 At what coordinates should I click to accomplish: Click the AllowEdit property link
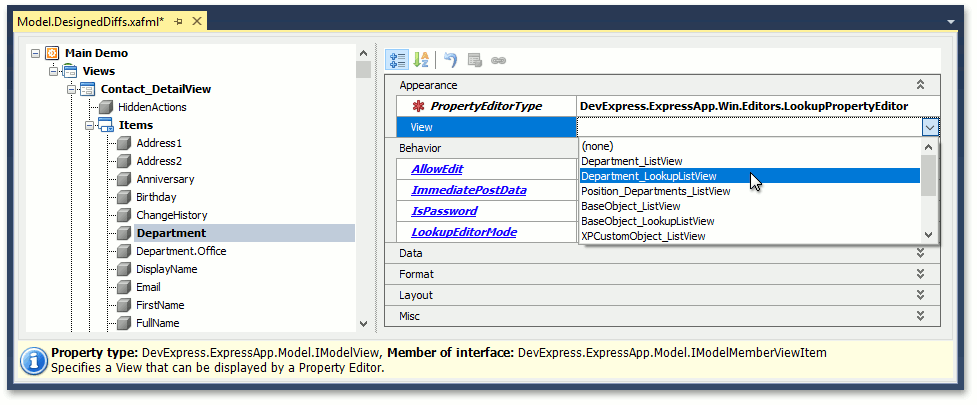point(437,169)
